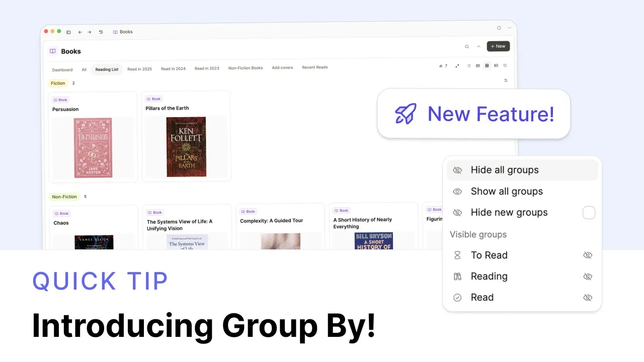Select Hide all groups menu item
The height and width of the screenshot is (362, 644).
click(x=522, y=170)
